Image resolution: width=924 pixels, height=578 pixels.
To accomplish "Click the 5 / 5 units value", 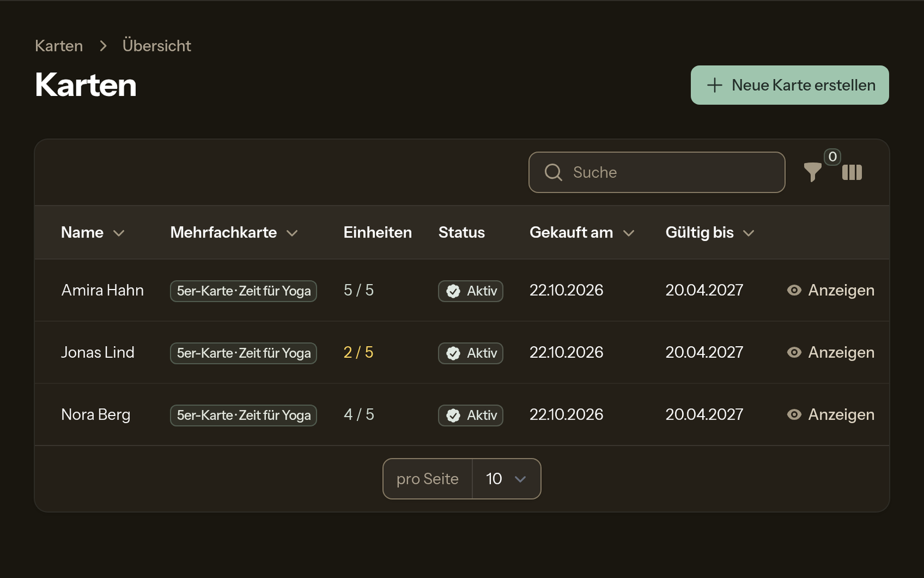I will (x=359, y=290).
